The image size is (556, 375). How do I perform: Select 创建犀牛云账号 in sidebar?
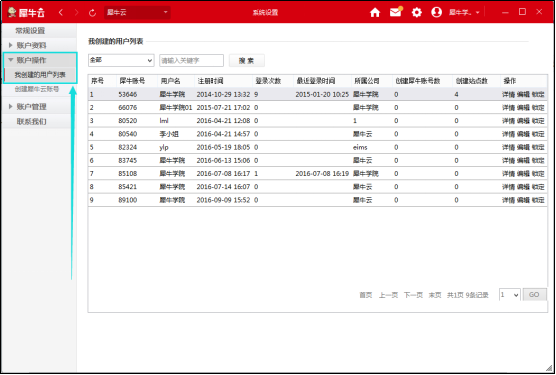[x=37, y=89]
